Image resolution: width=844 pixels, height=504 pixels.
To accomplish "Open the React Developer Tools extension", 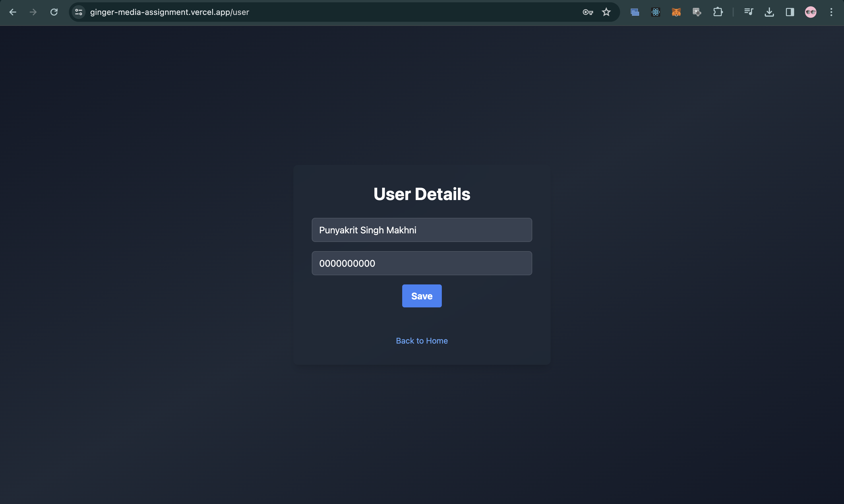I will coord(655,12).
